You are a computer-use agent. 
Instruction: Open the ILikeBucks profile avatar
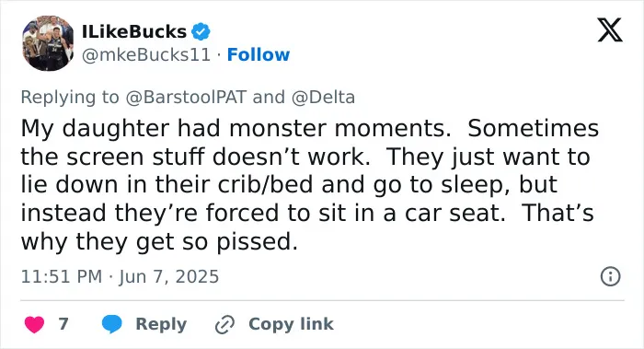click(48, 43)
